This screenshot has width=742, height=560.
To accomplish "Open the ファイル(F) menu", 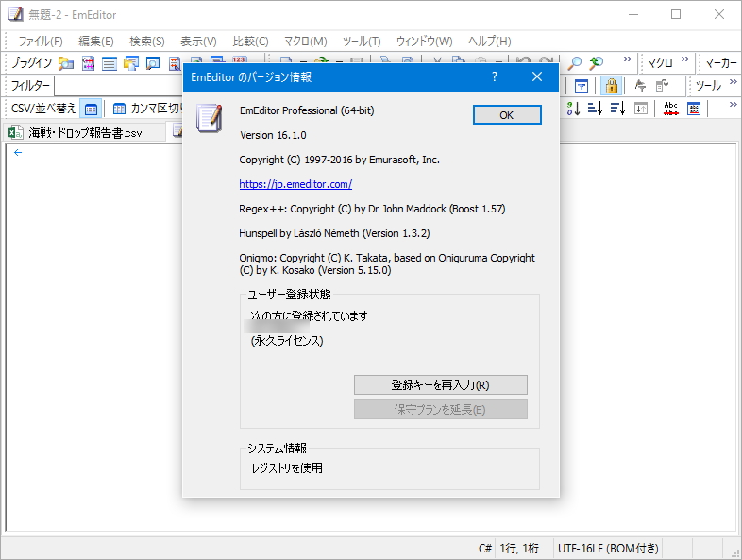I will [x=41, y=42].
